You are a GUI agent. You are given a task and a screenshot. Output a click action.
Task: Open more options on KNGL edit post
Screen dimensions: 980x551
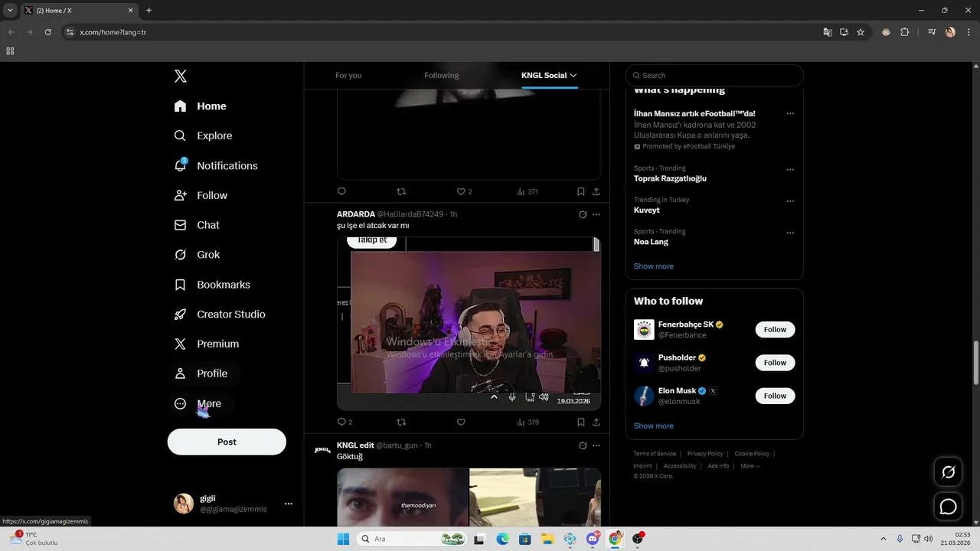point(596,445)
